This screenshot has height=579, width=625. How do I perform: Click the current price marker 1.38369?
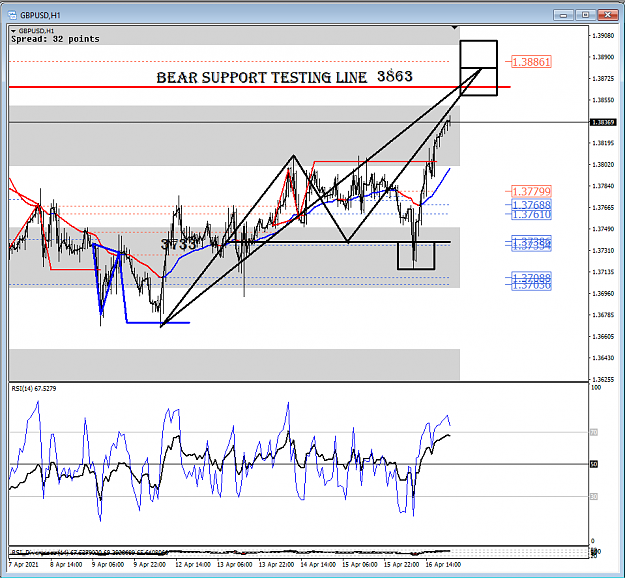click(x=603, y=122)
